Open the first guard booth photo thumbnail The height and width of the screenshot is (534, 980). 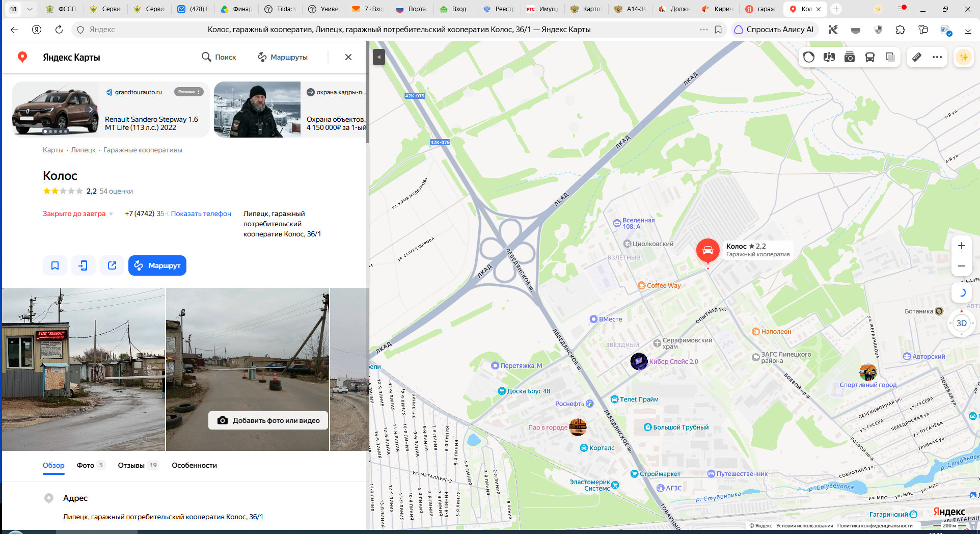click(84, 369)
